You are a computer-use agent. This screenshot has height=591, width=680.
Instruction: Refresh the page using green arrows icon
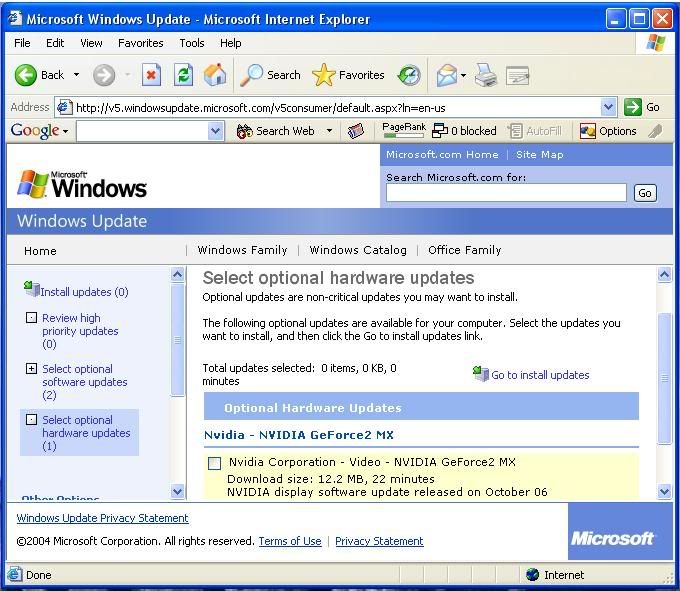(183, 75)
